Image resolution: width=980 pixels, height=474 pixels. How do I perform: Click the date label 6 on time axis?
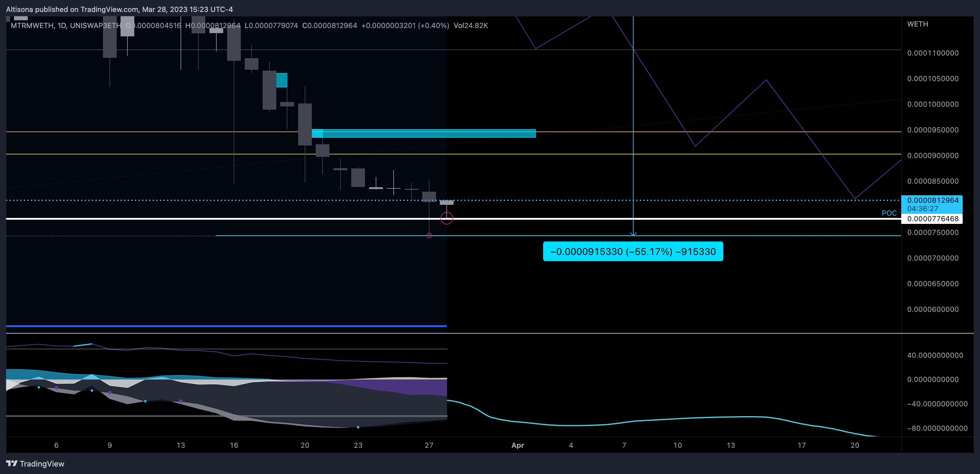[x=56, y=445]
